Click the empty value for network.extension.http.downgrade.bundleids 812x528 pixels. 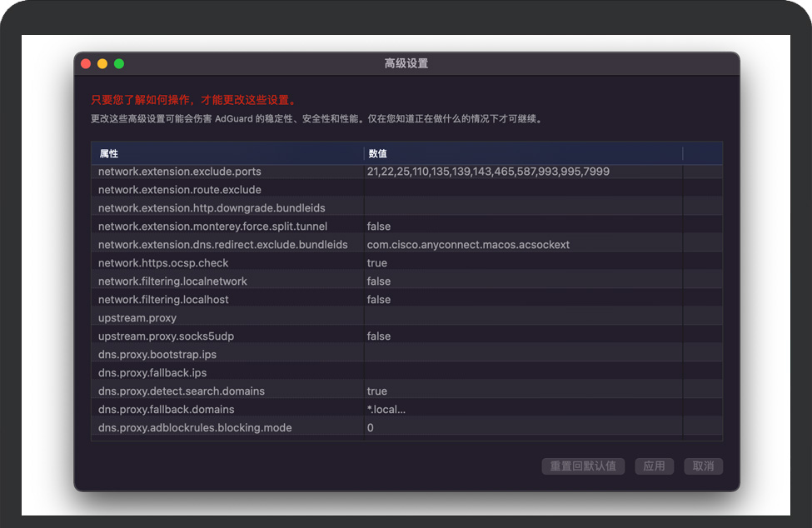[522, 208]
